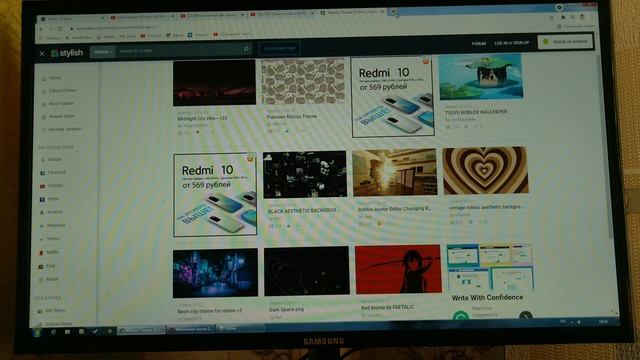Select Ebay in top styled sites

(x=47, y=266)
